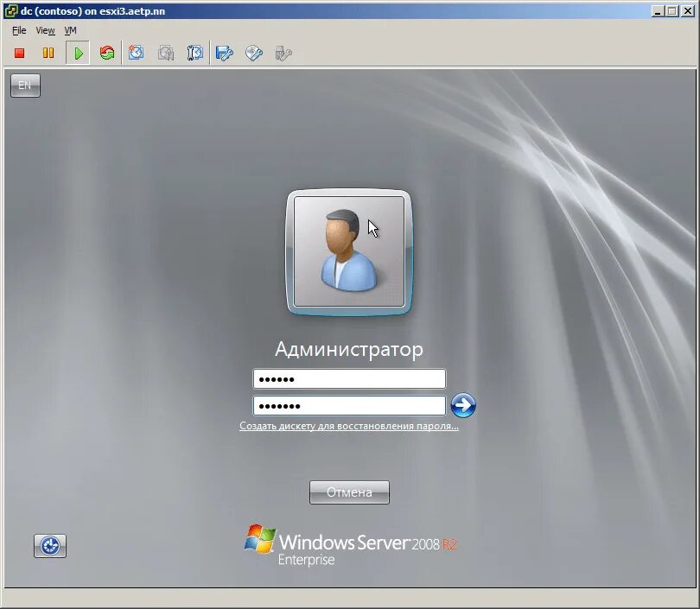Click the Revert to snapshot toolbar icon
This screenshot has height=609, width=700.
coord(166,53)
